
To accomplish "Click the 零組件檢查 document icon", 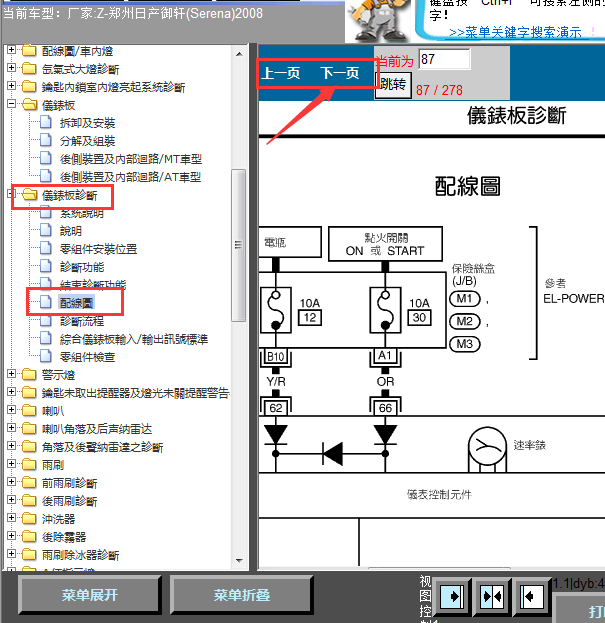I will (46, 356).
